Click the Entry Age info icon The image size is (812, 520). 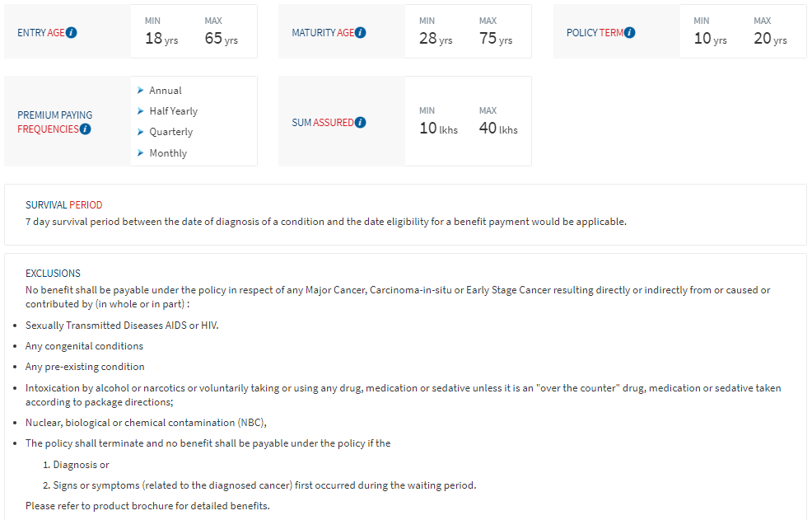(72, 33)
